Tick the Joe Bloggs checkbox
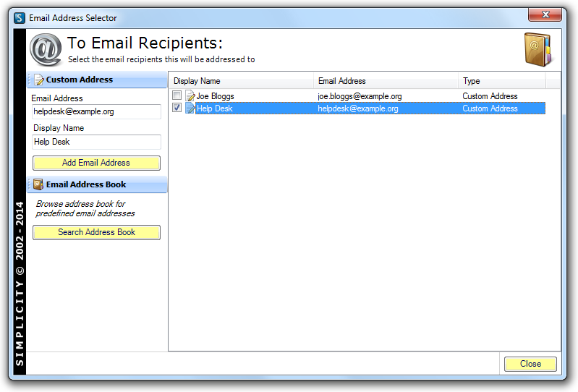 point(177,96)
